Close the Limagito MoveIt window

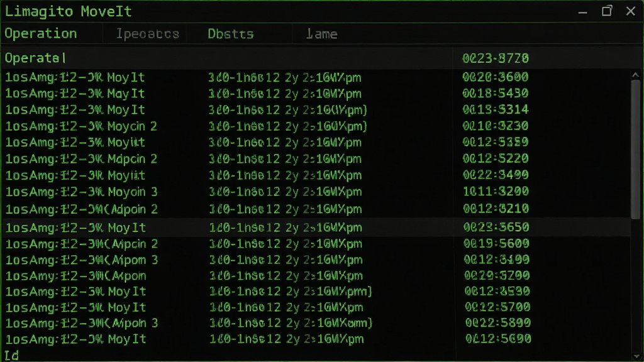coord(630,11)
